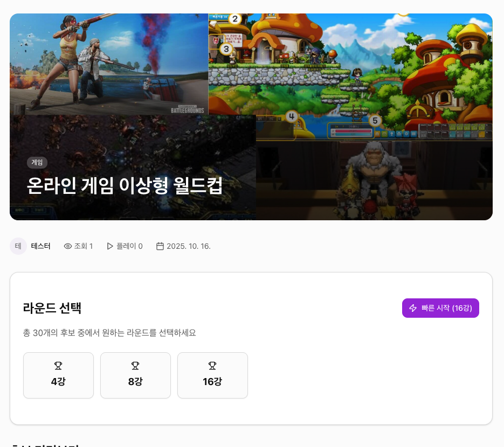Click the 플레이 0 play count
504x447 pixels.
[x=129, y=246]
